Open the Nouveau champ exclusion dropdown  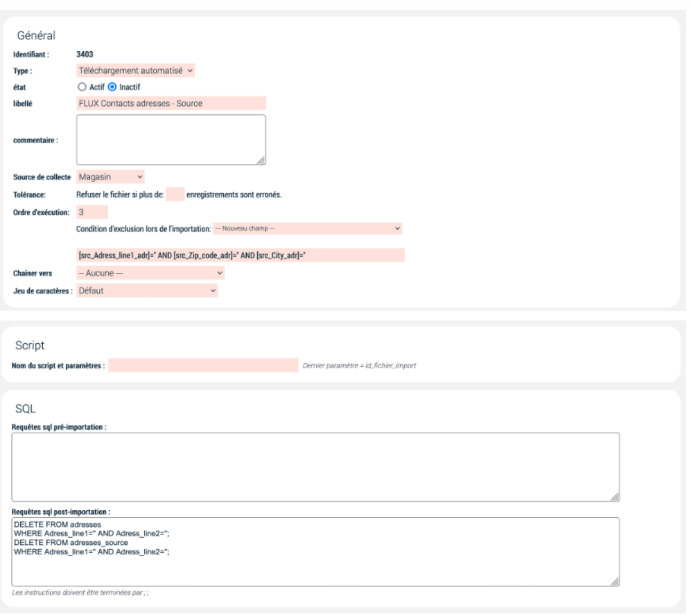click(x=308, y=228)
